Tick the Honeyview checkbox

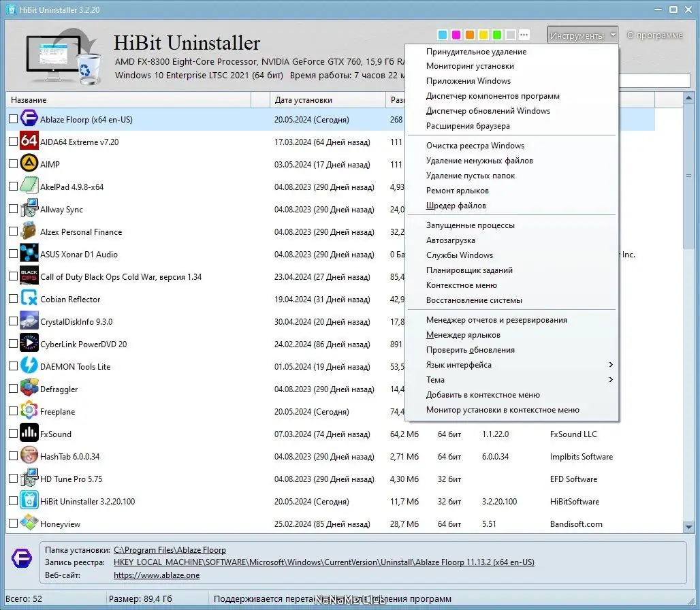click(14, 523)
